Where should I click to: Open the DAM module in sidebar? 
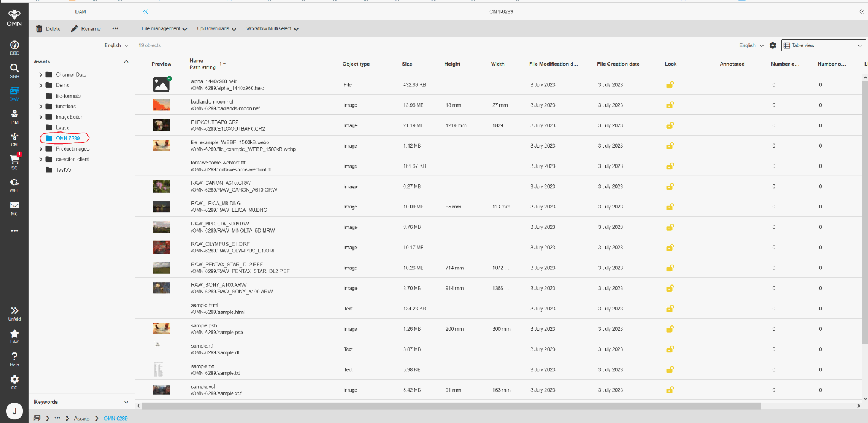click(x=14, y=92)
